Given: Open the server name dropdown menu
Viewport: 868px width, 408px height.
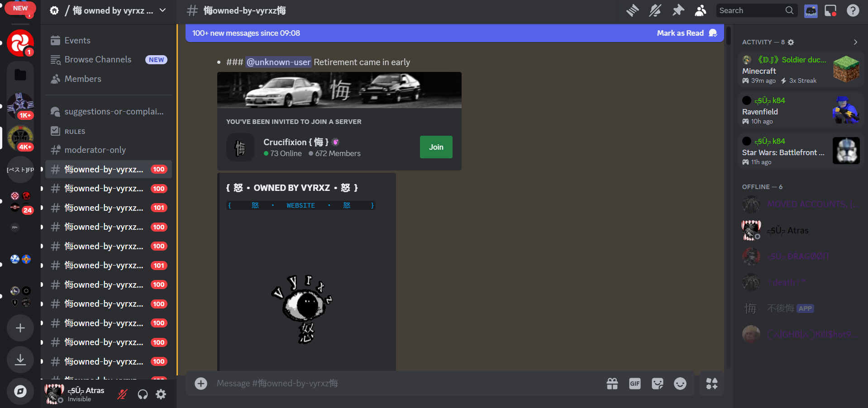Looking at the screenshot, I should click(x=162, y=10).
